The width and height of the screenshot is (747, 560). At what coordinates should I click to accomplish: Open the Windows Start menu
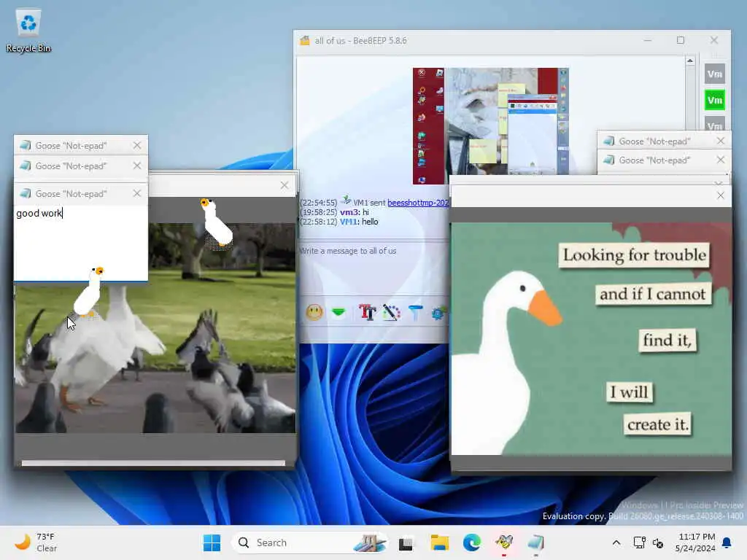[212, 542]
